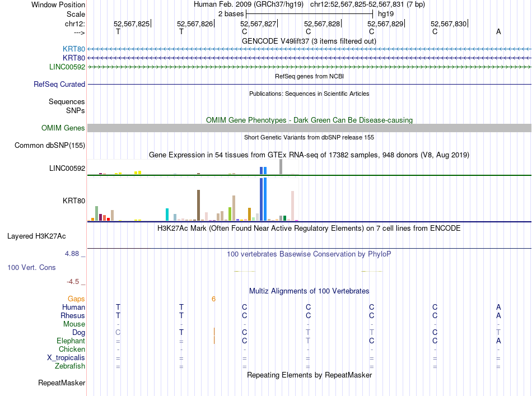Click the Layered H3K27Ac track label
The width and height of the screenshot is (532, 396).
(36, 236)
